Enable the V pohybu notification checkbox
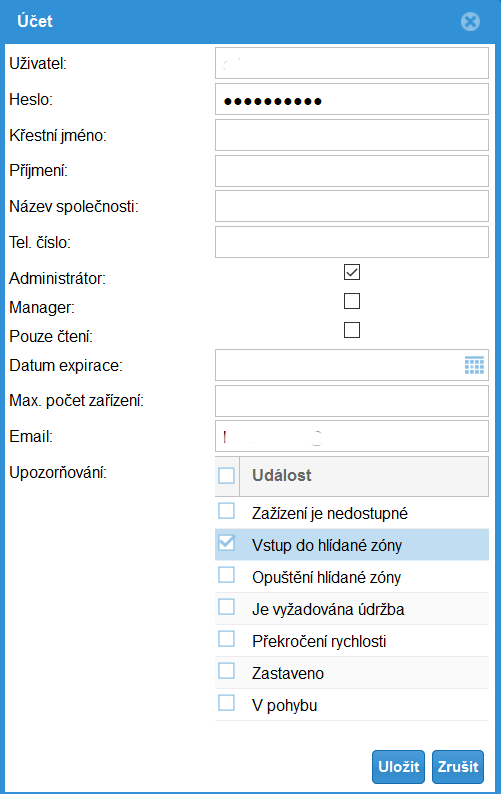 click(226, 702)
